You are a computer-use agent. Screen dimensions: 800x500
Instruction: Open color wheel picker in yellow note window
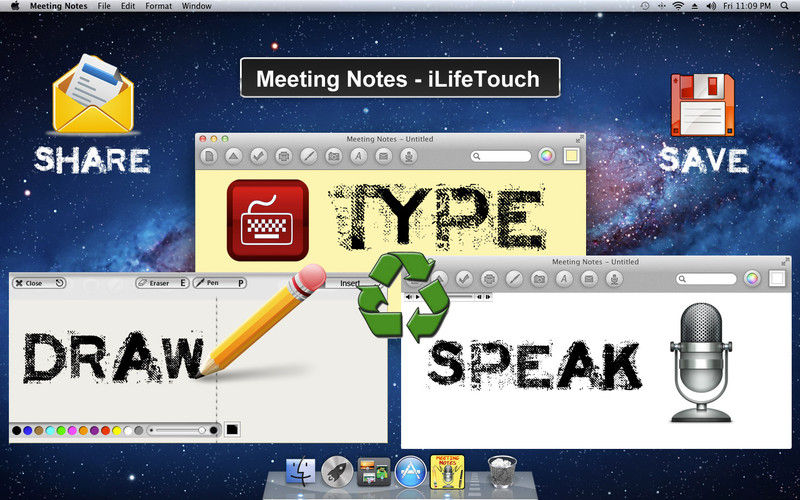pos(546,156)
